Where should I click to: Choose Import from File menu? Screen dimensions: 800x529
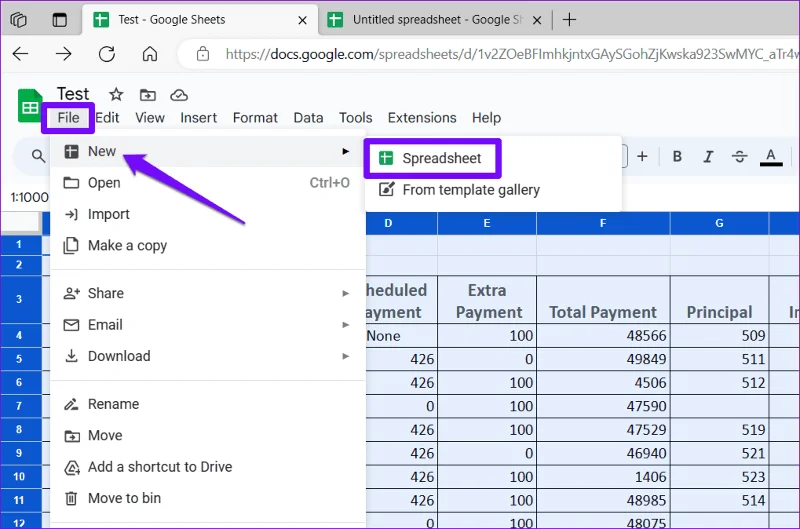[x=208, y=214]
